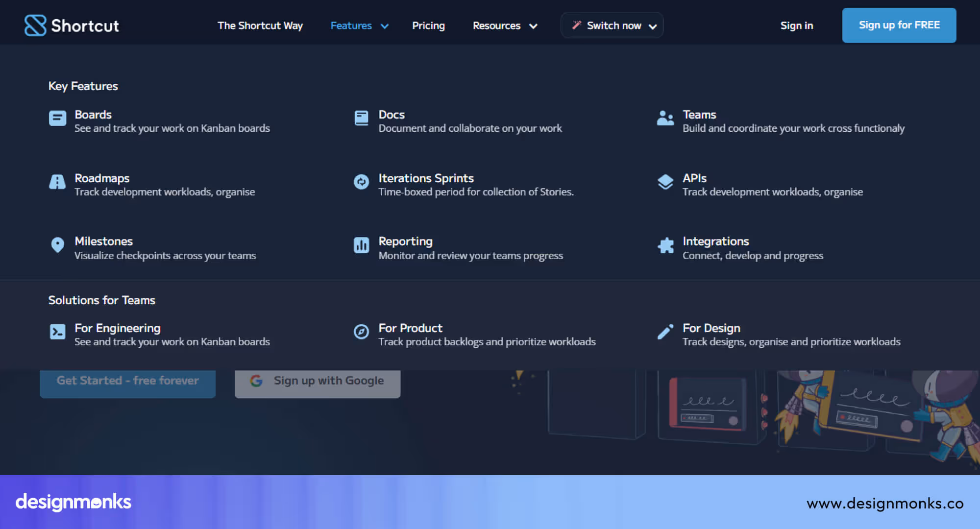Screen dimensions: 980x529
Task: Click the Iterations Sprints cycle icon
Action: pos(361,182)
